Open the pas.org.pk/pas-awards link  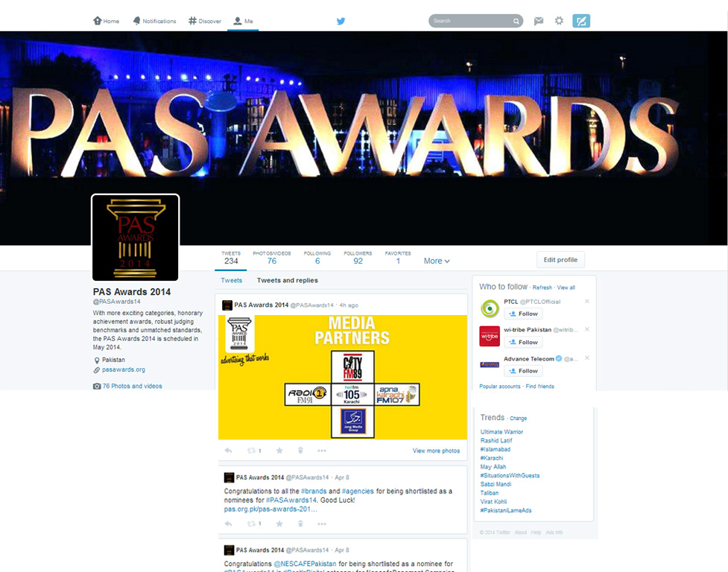coord(270,509)
